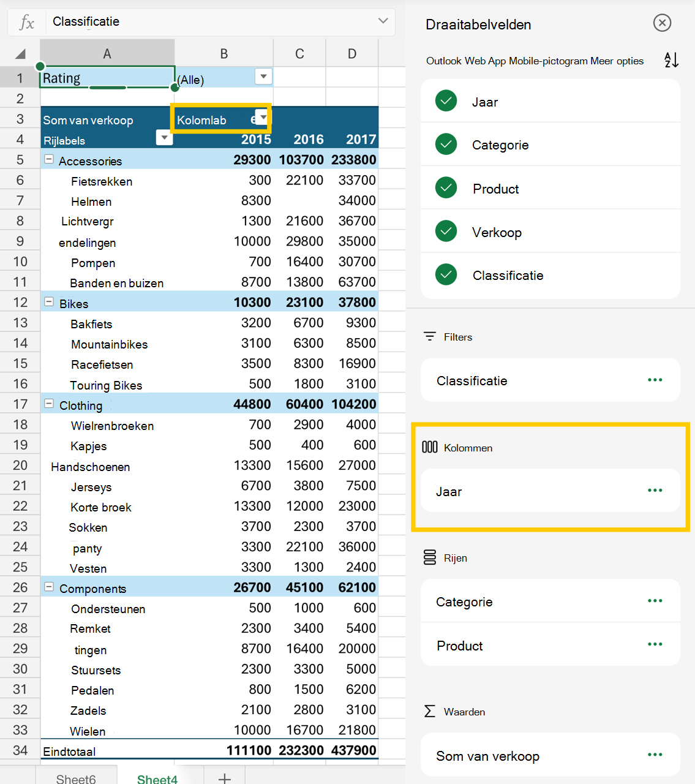Click the Rijen section icon

(430, 557)
